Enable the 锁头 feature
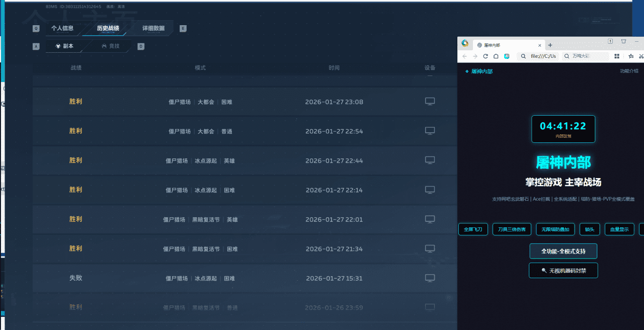 coord(589,229)
